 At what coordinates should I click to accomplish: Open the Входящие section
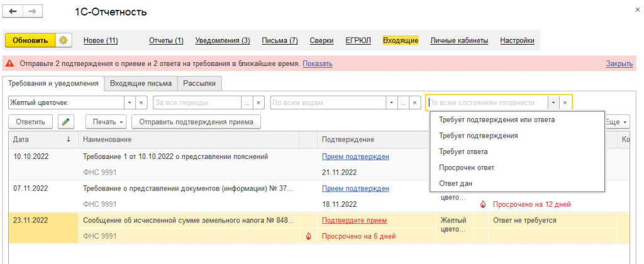pos(401,41)
